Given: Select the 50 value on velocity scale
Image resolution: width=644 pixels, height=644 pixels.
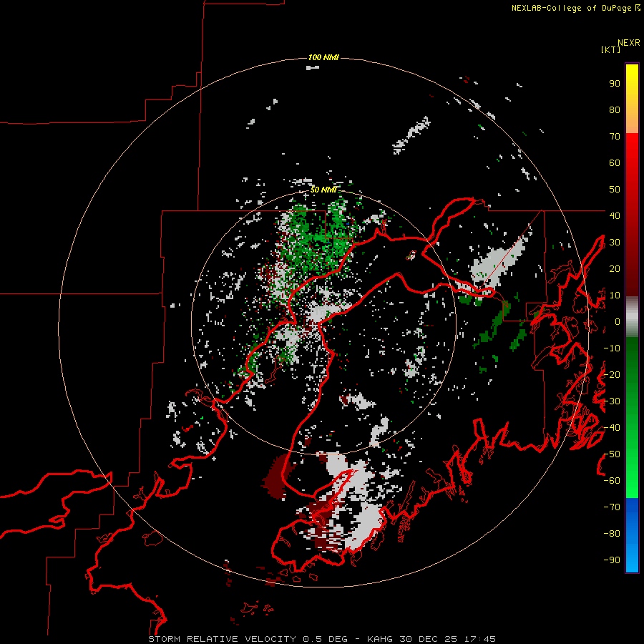Looking at the screenshot, I should click(615, 190).
